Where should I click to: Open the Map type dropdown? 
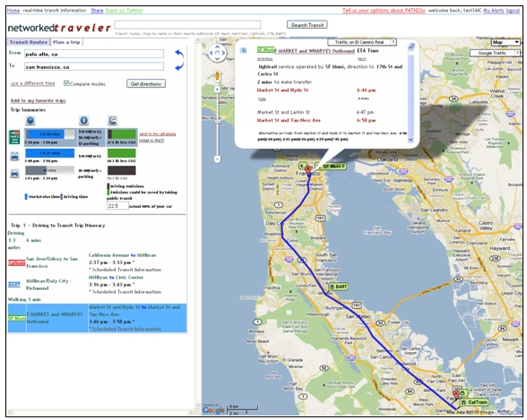[x=505, y=42]
